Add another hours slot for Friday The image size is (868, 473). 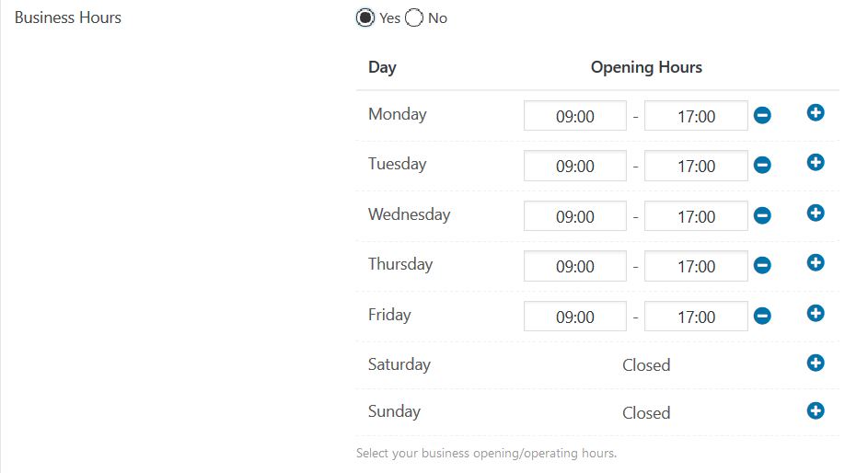click(x=816, y=313)
